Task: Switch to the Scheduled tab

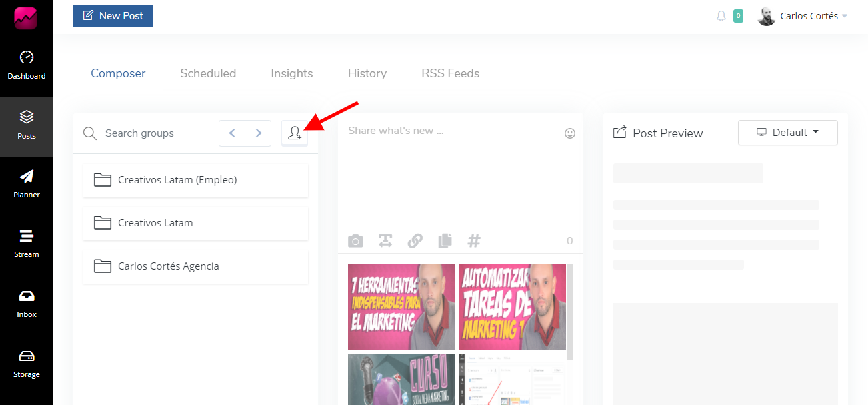Action: pos(208,73)
